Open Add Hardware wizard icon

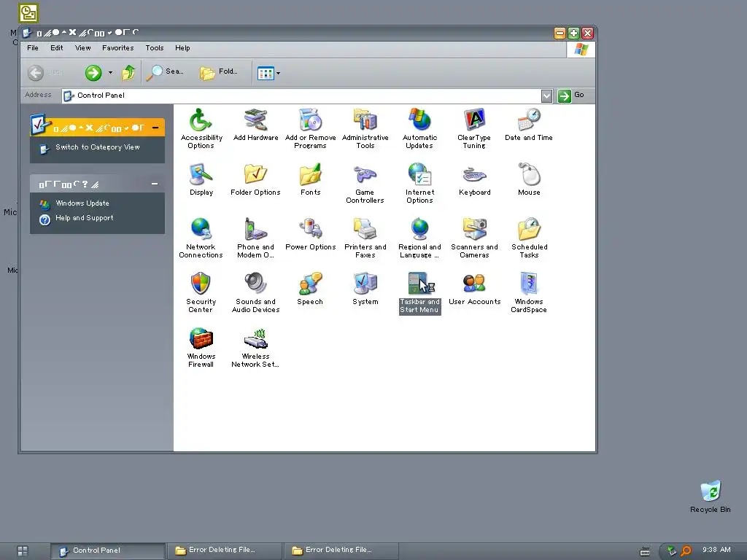pyautogui.click(x=256, y=125)
